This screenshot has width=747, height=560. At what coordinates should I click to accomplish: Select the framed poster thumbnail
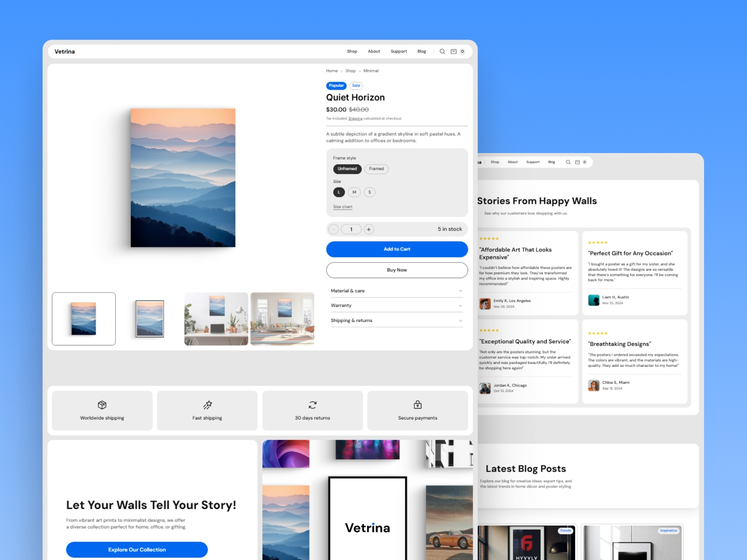click(x=150, y=319)
